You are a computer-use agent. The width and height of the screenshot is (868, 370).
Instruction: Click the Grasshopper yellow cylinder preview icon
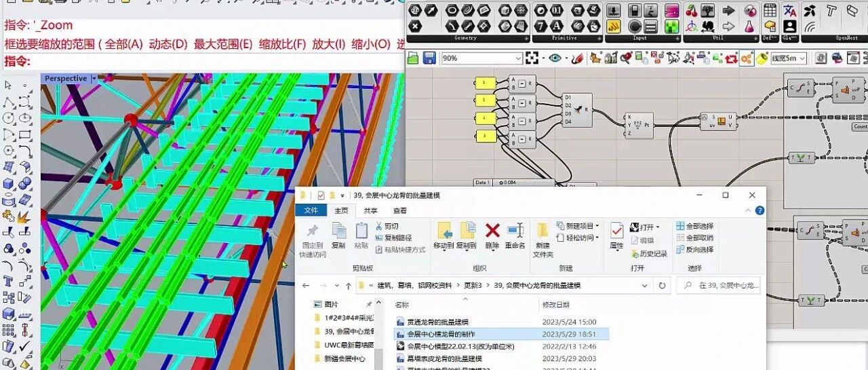[x=762, y=59]
